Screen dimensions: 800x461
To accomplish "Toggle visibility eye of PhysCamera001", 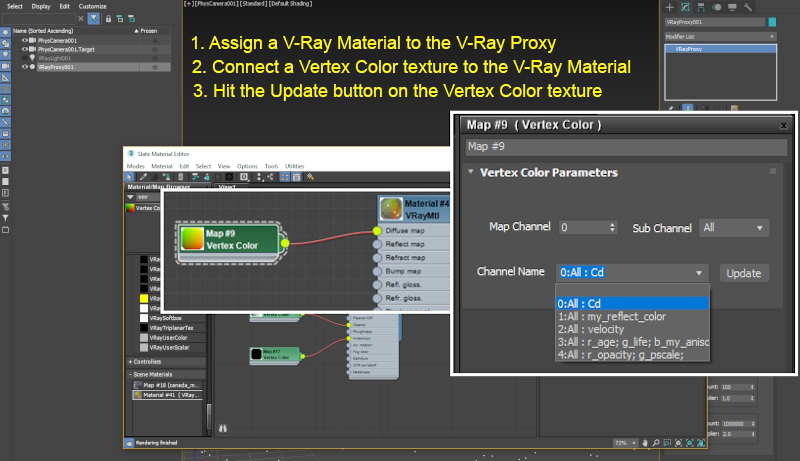I will coord(25,40).
